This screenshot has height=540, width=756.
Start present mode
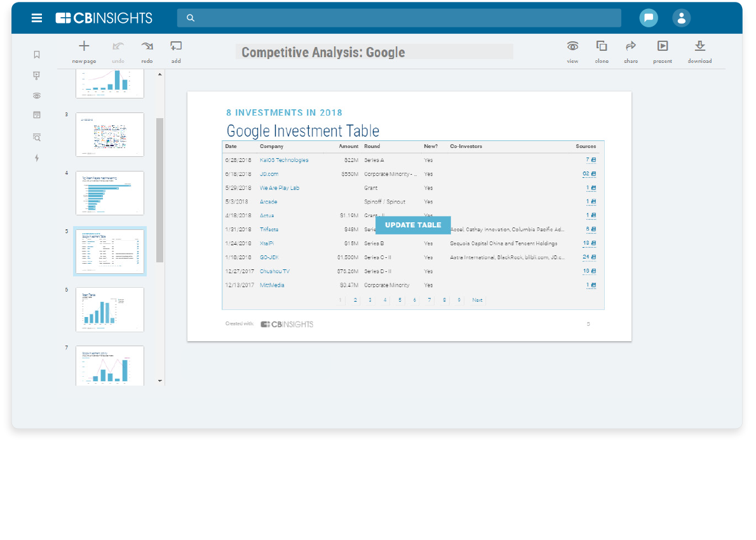[663, 52]
